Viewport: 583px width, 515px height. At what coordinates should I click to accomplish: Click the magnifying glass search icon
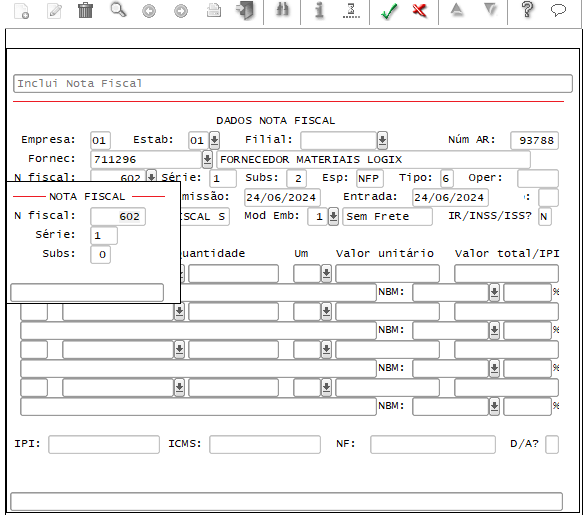pos(118,10)
